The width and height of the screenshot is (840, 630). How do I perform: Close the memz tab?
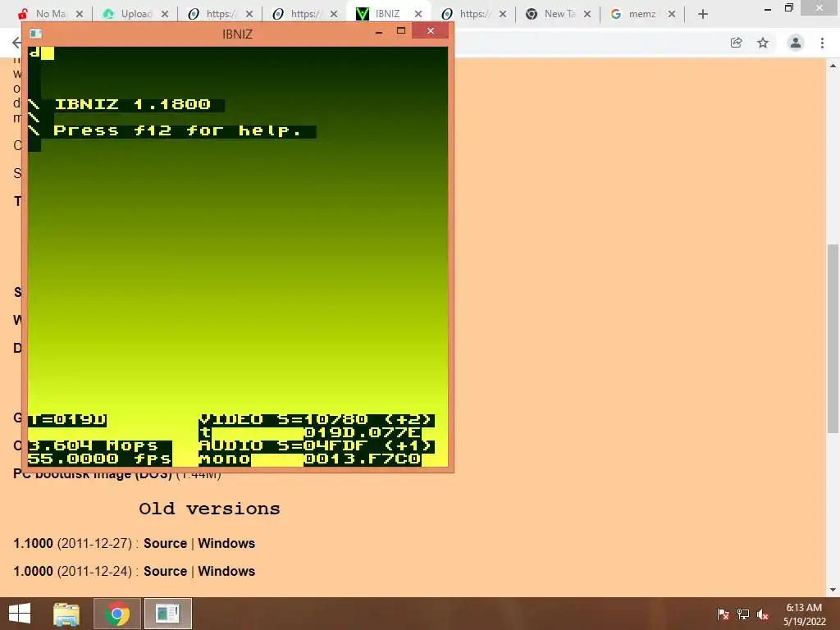pos(671,14)
